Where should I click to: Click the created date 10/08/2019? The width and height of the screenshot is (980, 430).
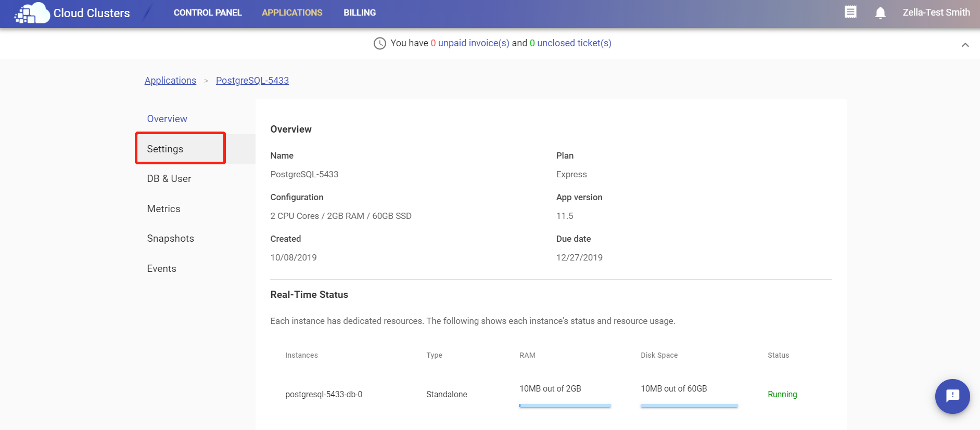coord(294,258)
